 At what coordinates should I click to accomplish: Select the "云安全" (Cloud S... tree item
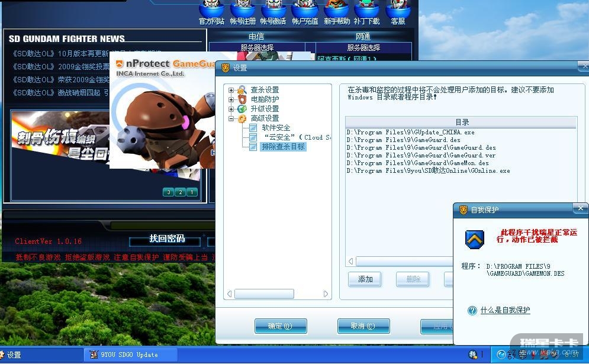point(297,137)
